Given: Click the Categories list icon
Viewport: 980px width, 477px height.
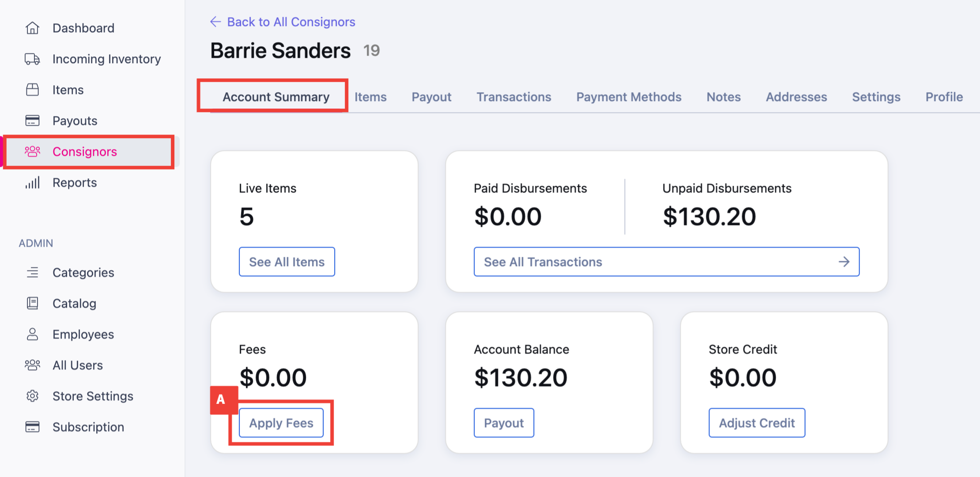Looking at the screenshot, I should [x=32, y=272].
